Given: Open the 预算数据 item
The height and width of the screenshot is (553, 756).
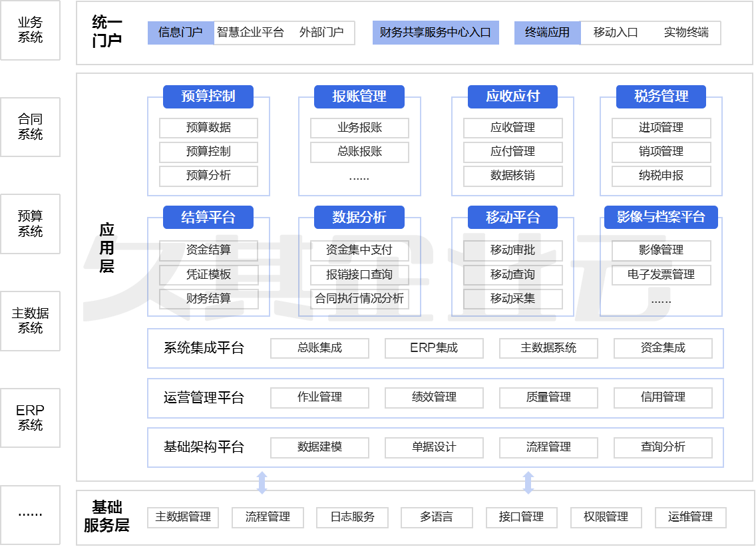Looking at the screenshot, I should click(208, 128).
